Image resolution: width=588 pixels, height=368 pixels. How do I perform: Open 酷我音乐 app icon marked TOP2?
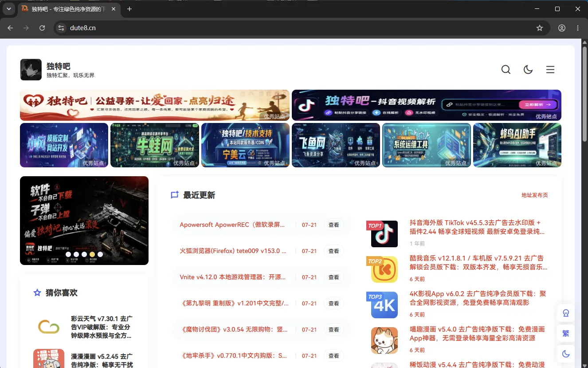[x=384, y=269]
